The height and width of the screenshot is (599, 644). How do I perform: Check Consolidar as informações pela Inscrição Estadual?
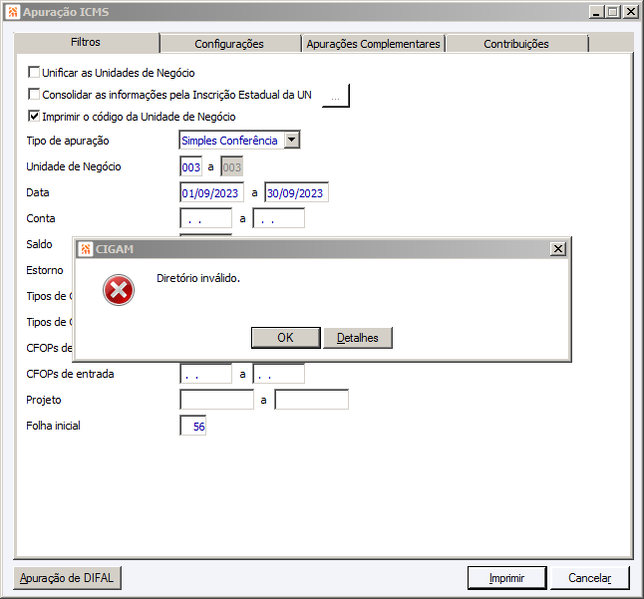click(34, 94)
